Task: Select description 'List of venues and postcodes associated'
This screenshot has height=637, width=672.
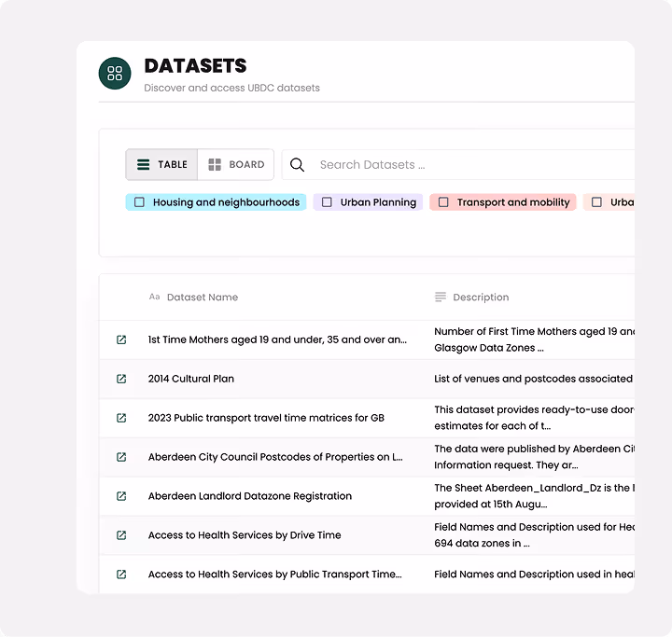Action: pos(533,379)
